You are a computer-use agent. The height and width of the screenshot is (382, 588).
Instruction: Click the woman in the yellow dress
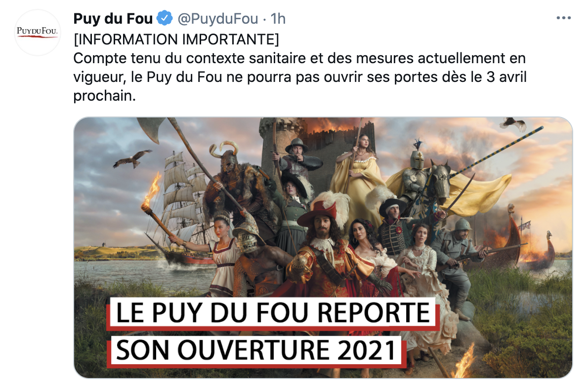[356, 172]
